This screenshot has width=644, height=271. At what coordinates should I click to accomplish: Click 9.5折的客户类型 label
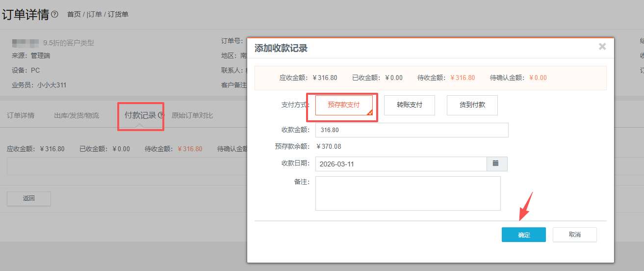[x=69, y=43]
